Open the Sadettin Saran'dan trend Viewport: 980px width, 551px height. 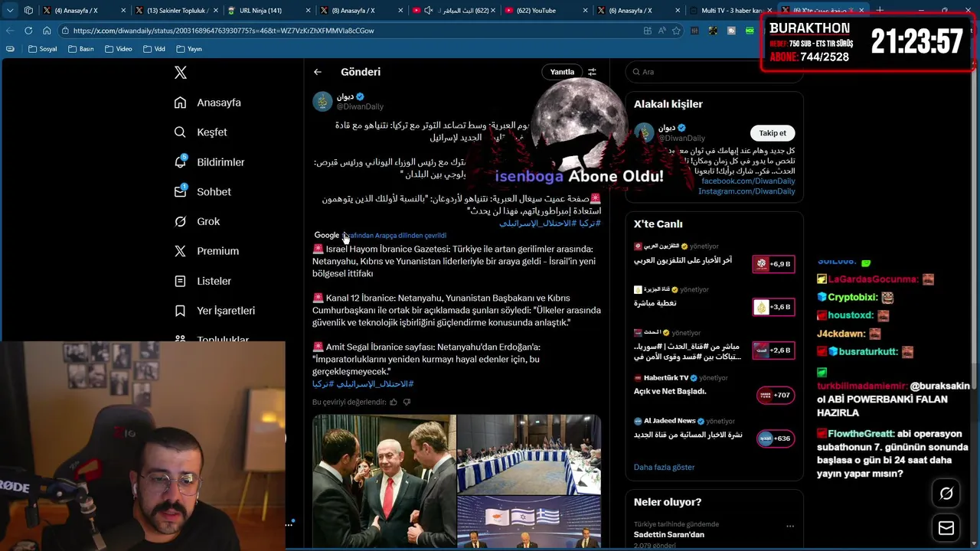point(668,534)
